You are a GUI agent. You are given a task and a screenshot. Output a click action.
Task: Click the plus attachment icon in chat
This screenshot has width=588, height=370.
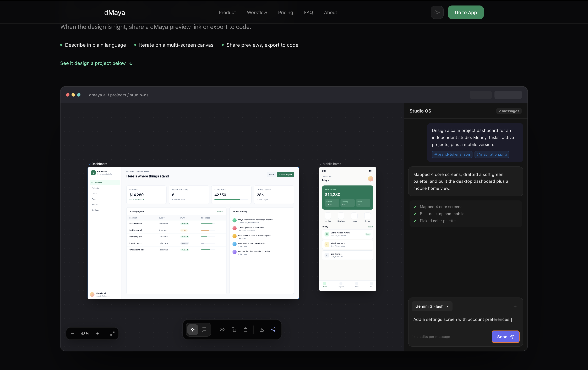[515, 306]
